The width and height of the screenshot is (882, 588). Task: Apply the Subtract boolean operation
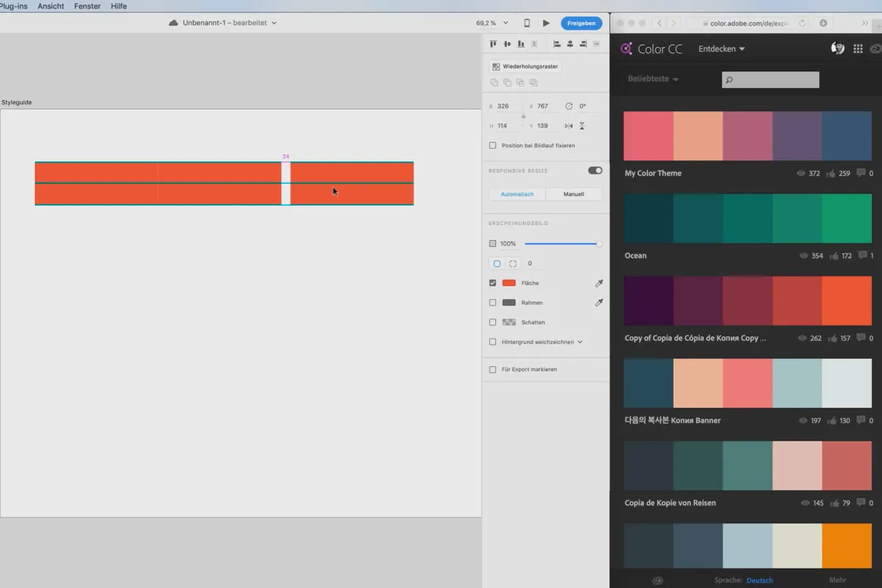tap(507, 82)
